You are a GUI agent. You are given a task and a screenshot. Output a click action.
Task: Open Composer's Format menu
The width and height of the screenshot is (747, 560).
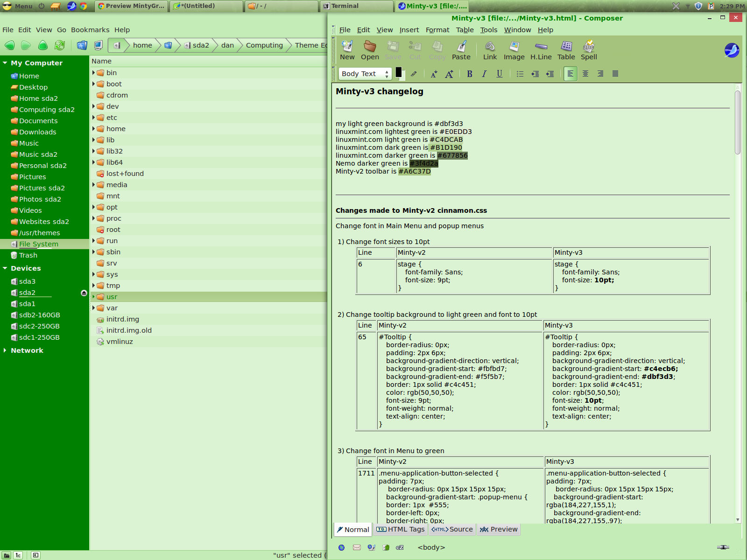click(437, 30)
